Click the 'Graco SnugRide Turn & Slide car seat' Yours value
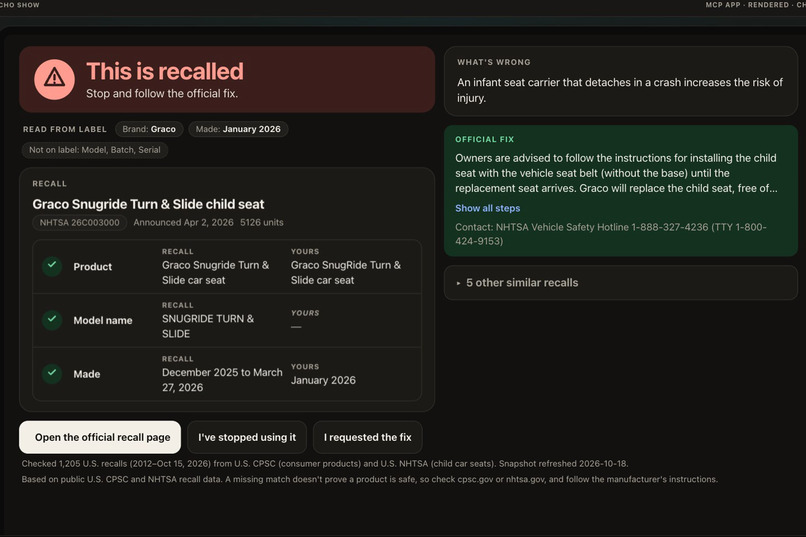The height and width of the screenshot is (537, 806). pos(345,272)
